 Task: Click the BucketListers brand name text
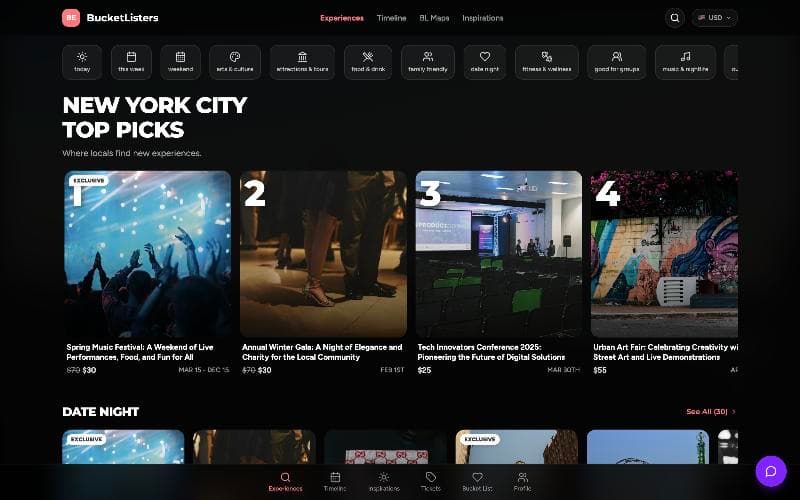(x=122, y=18)
